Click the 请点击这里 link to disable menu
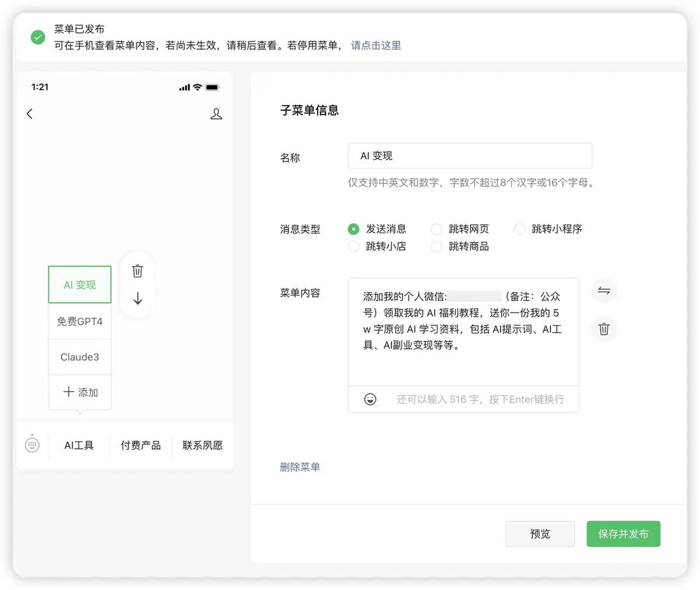Viewport: 700px width, 590px height. (376, 46)
